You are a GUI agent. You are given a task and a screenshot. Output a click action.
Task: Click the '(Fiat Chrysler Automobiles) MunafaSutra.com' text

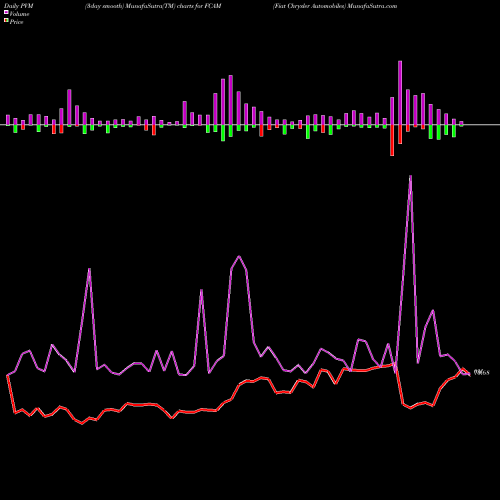(x=335, y=6)
